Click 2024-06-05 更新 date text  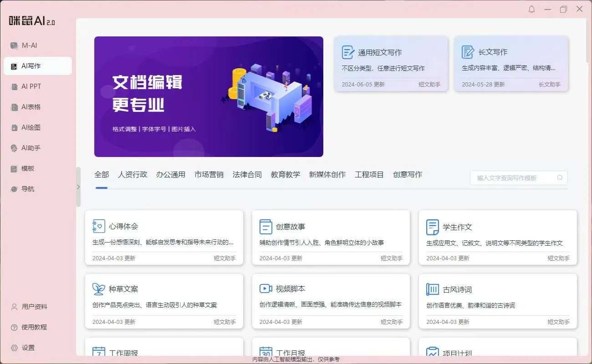pyautogui.click(x=363, y=85)
